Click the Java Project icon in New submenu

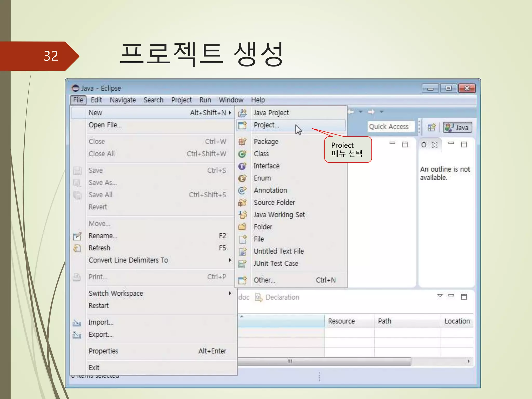242,113
